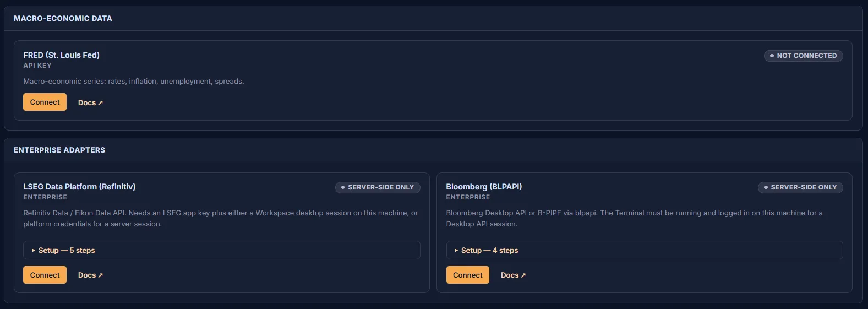Click the Bloomberg Desktop API description text

click(x=634, y=218)
